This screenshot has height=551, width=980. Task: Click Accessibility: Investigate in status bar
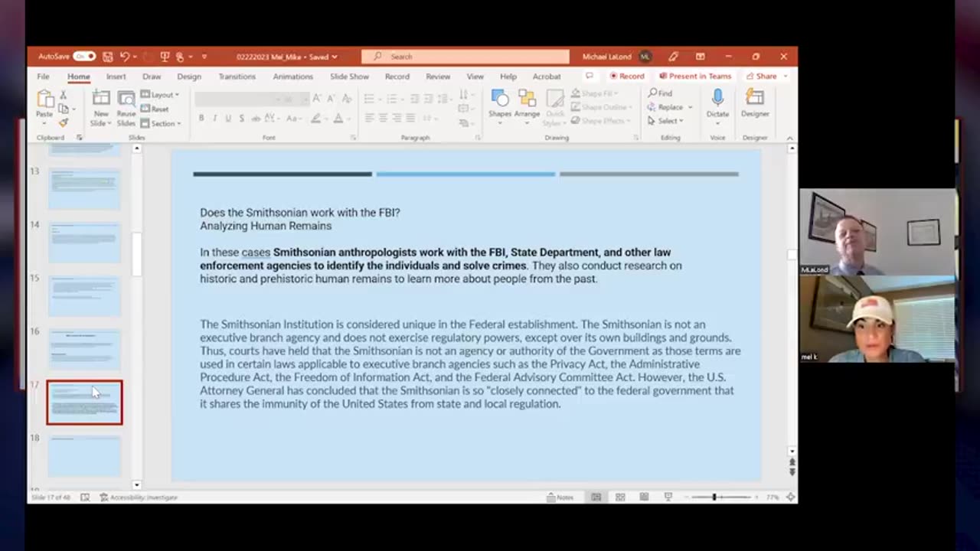(x=139, y=497)
